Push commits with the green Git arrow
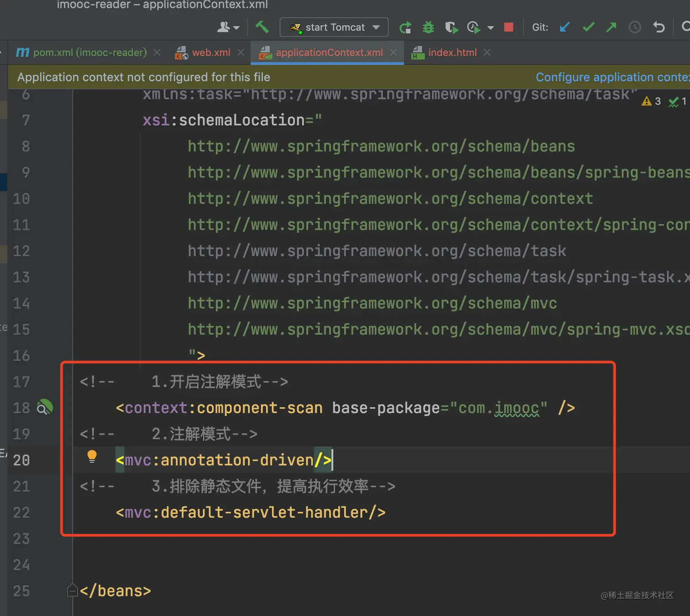This screenshot has width=690, height=616. [x=611, y=27]
